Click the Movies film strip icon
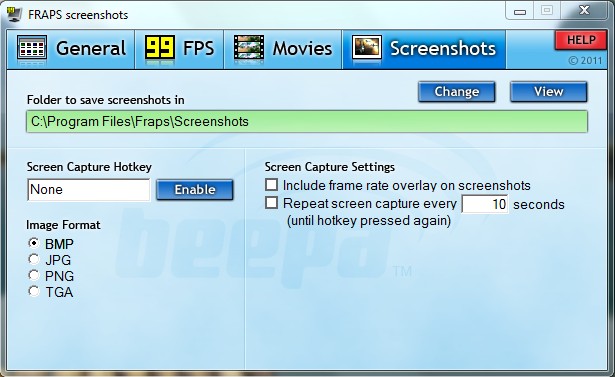Viewport: 615px width, 377px height. (249, 47)
